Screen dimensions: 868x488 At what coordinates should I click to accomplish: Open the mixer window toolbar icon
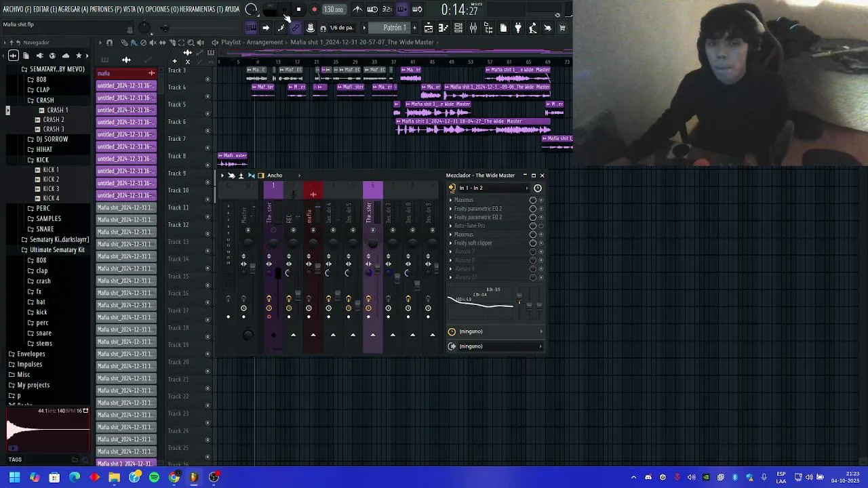[x=473, y=28]
